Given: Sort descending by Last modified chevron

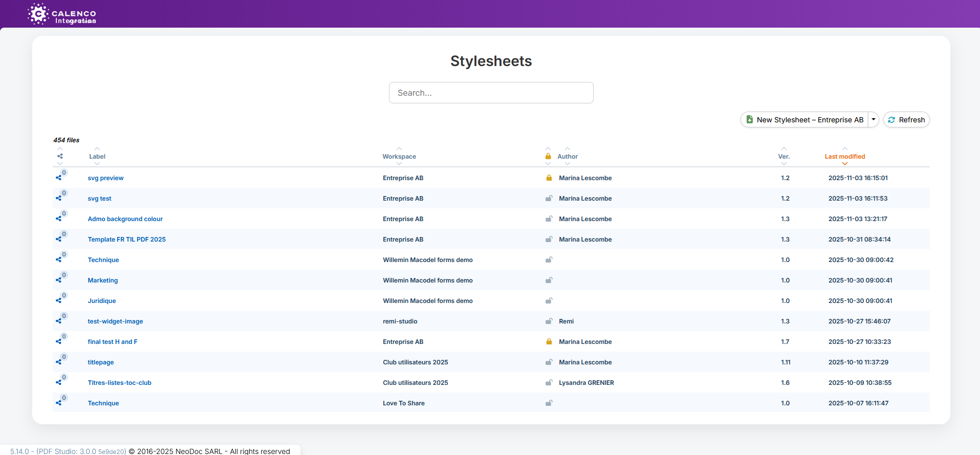Looking at the screenshot, I should tap(845, 164).
